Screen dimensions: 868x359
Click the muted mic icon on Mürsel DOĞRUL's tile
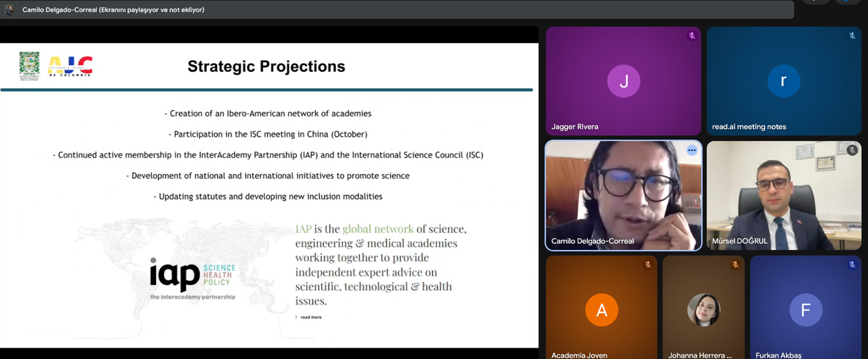click(x=852, y=150)
